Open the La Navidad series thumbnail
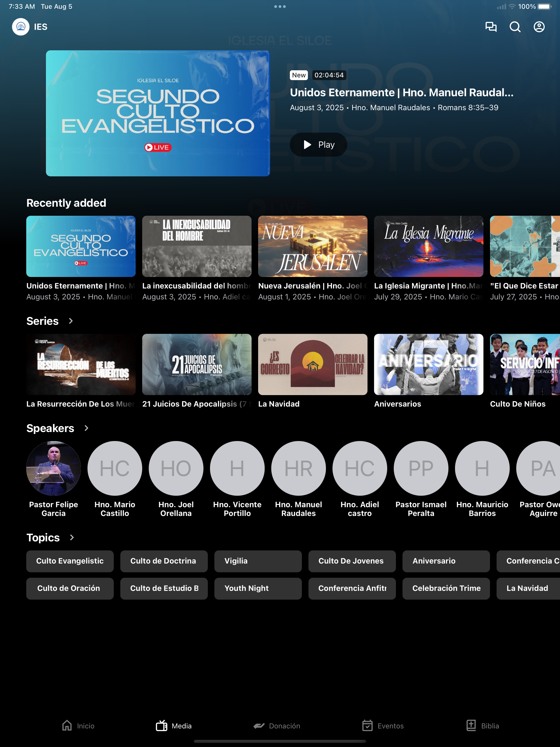The height and width of the screenshot is (747, 560). [x=313, y=364]
